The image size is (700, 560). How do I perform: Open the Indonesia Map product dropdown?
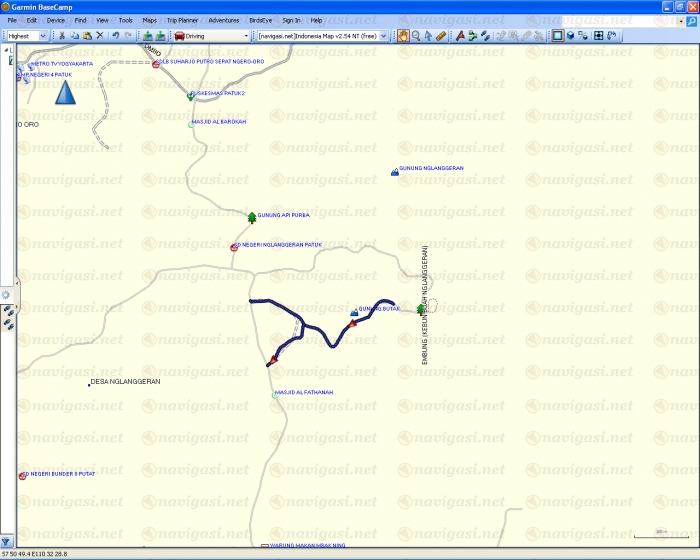pos(322,36)
